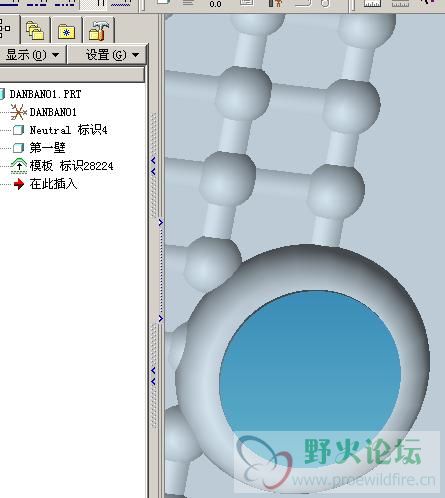Image resolution: width=445 pixels, height=498 pixels.
Task: Click the 0.0 toolbar button
Action: point(215,4)
